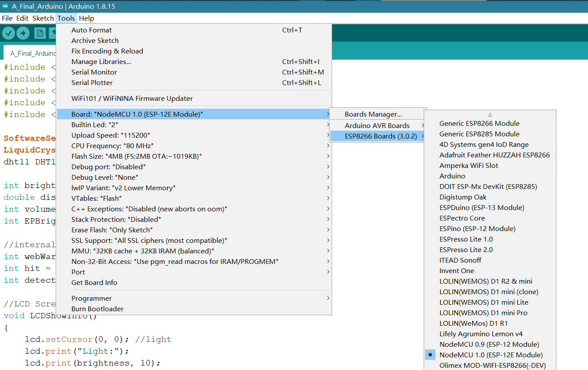Select Generic ESP8266 Module board
This screenshot has width=588, height=370.
[490, 124]
